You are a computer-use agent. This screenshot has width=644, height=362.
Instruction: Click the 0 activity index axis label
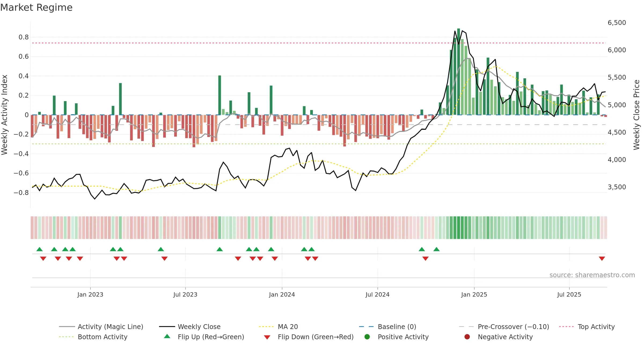click(27, 115)
